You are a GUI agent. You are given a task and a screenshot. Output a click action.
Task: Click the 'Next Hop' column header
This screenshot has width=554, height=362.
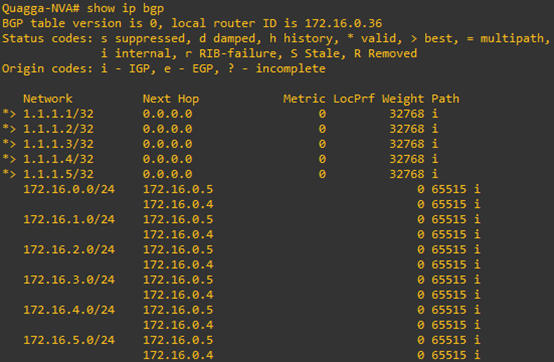click(x=171, y=99)
